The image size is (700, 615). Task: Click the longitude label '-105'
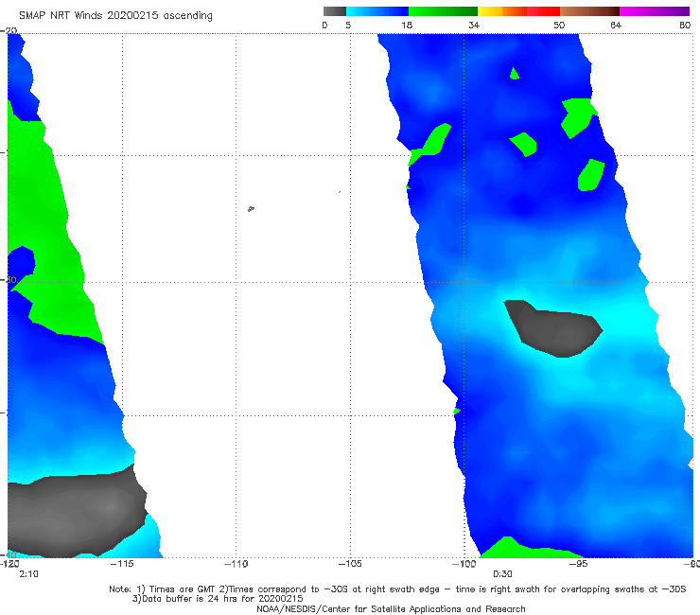point(350,564)
